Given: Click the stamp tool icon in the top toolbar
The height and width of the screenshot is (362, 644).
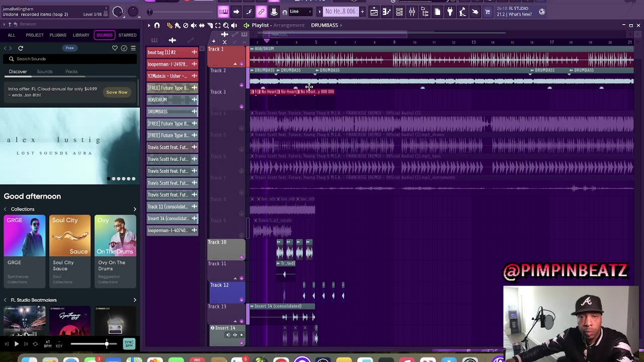Looking at the screenshot, I should point(274,12).
